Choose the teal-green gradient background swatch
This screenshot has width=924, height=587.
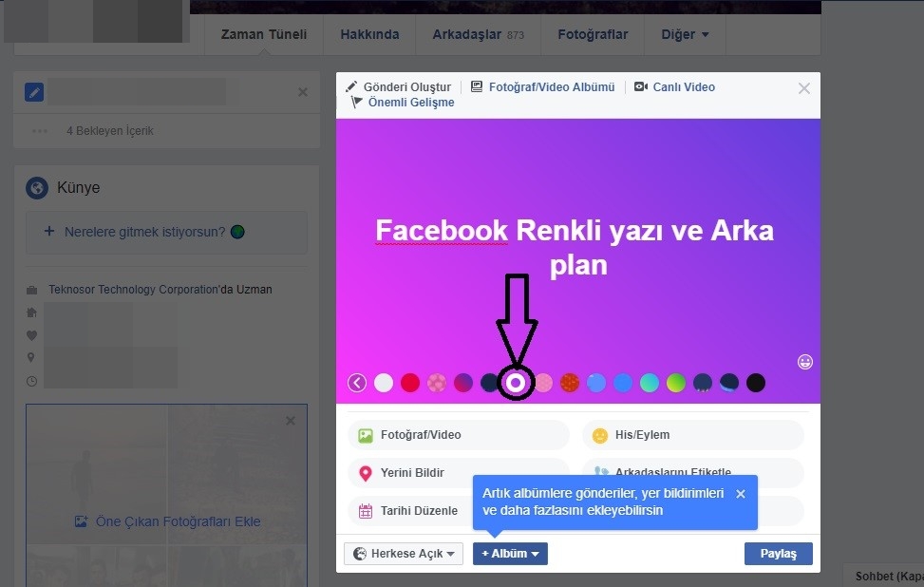(650, 383)
